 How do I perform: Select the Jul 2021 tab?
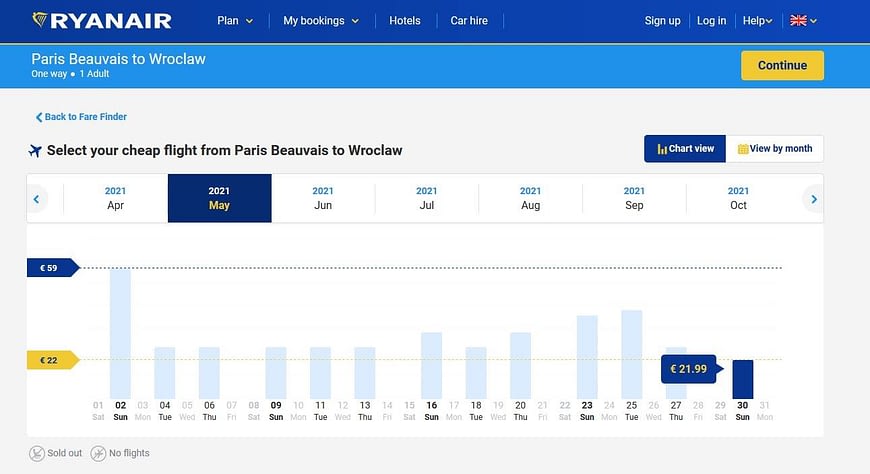(427, 198)
